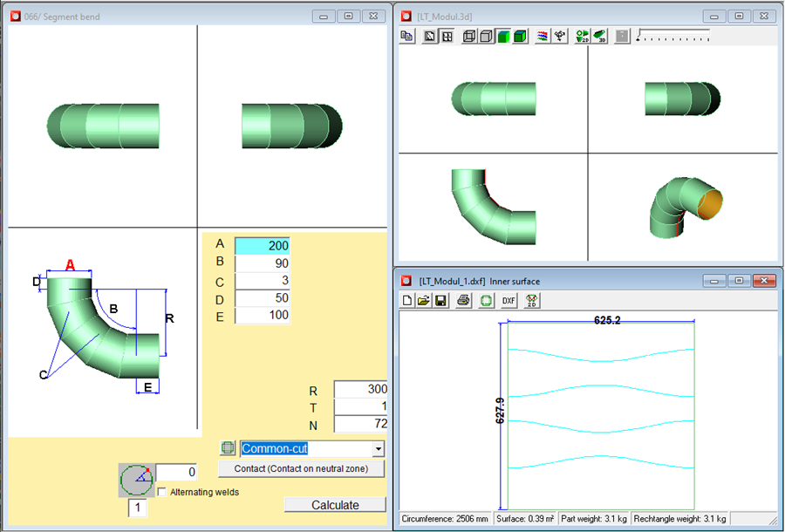Click the weld angle field showing 0
The height and width of the screenshot is (532, 785).
click(x=176, y=472)
